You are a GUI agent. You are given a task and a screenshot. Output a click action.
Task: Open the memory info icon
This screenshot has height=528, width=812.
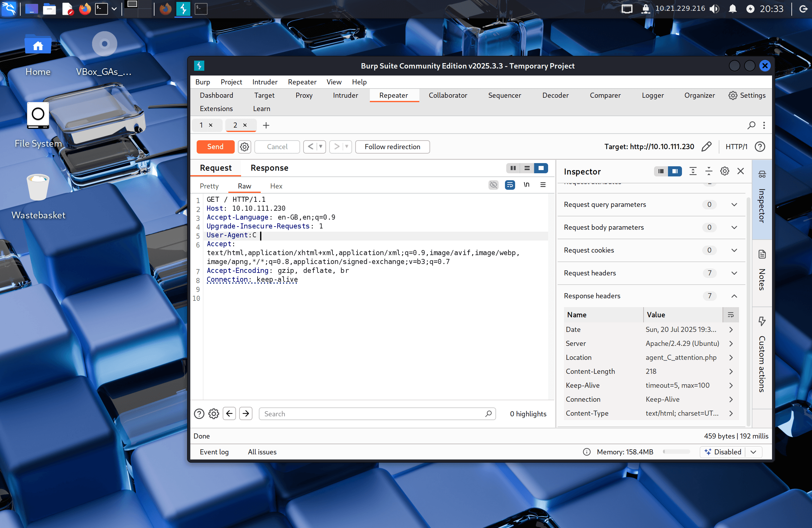[x=586, y=452]
